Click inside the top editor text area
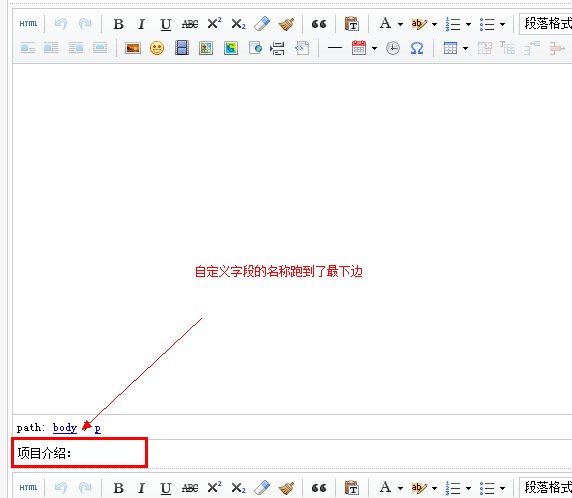572x498 pixels. [292, 239]
